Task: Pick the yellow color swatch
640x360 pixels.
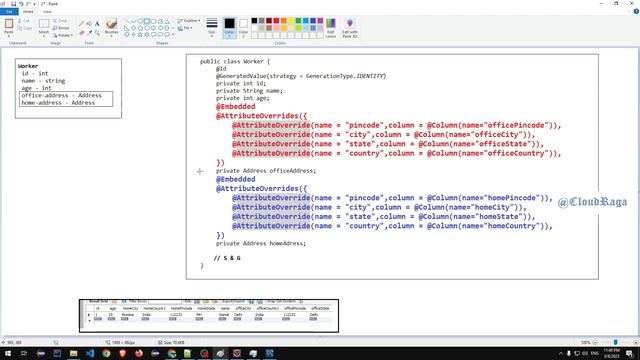Action: click(291, 20)
